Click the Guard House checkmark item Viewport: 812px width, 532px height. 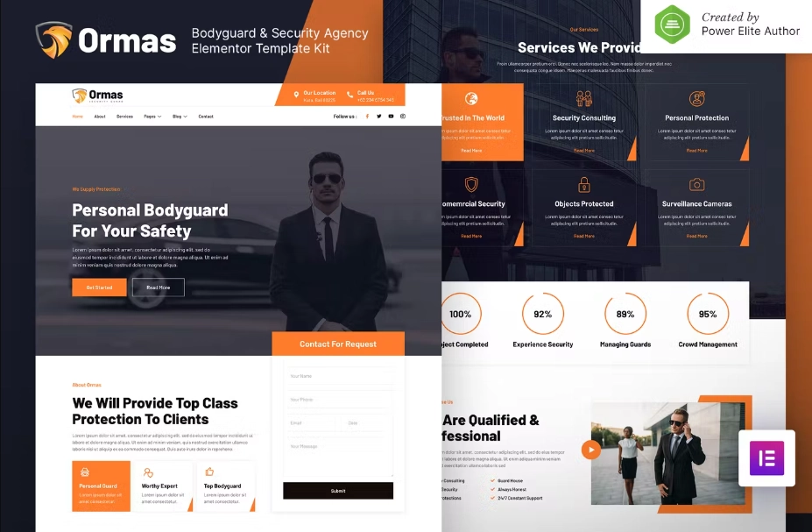point(506,480)
